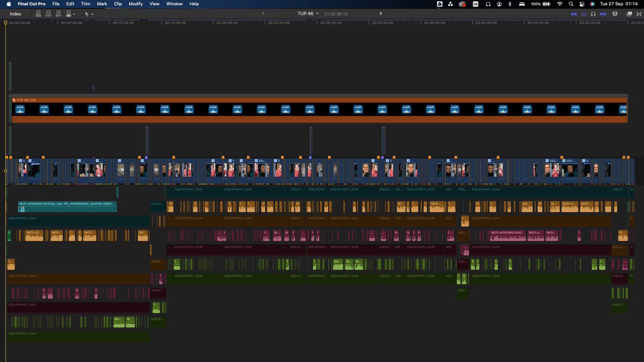
Task: Open the tools dropdown beside the arrow tool
Action: click(92, 14)
